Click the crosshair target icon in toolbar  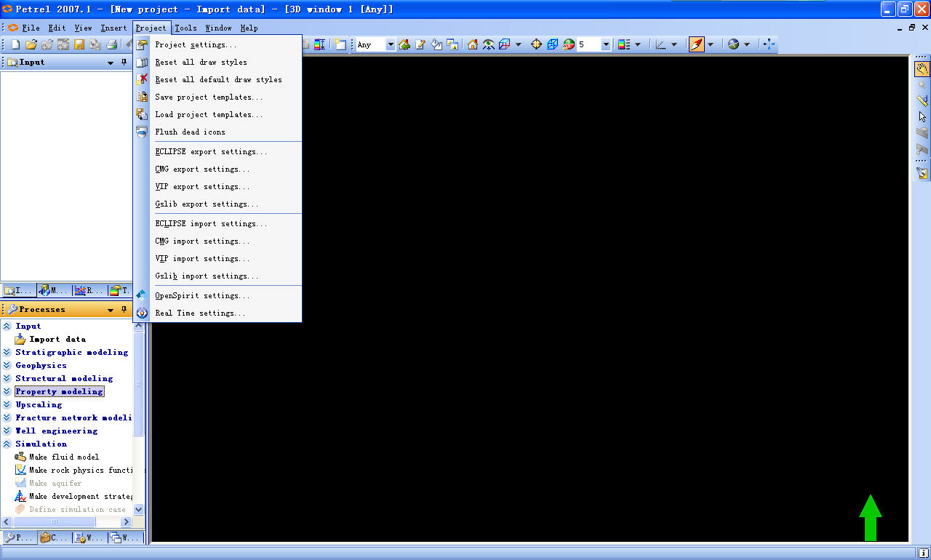(x=537, y=45)
